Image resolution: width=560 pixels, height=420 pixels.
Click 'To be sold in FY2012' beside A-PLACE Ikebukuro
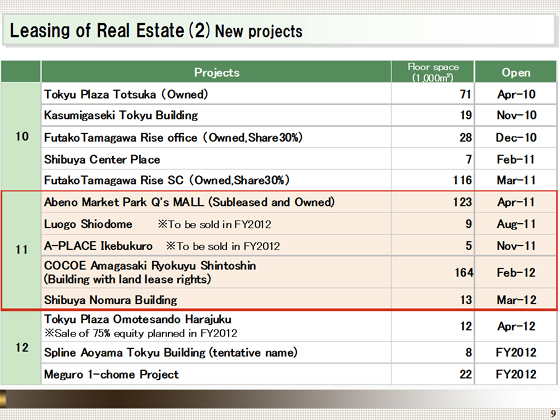[223, 246]
